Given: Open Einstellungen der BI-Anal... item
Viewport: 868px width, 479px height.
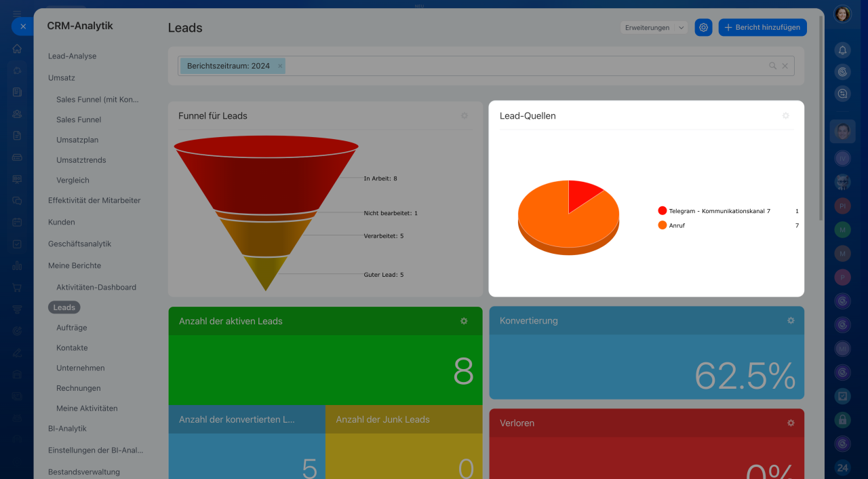Looking at the screenshot, I should click(96, 450).
